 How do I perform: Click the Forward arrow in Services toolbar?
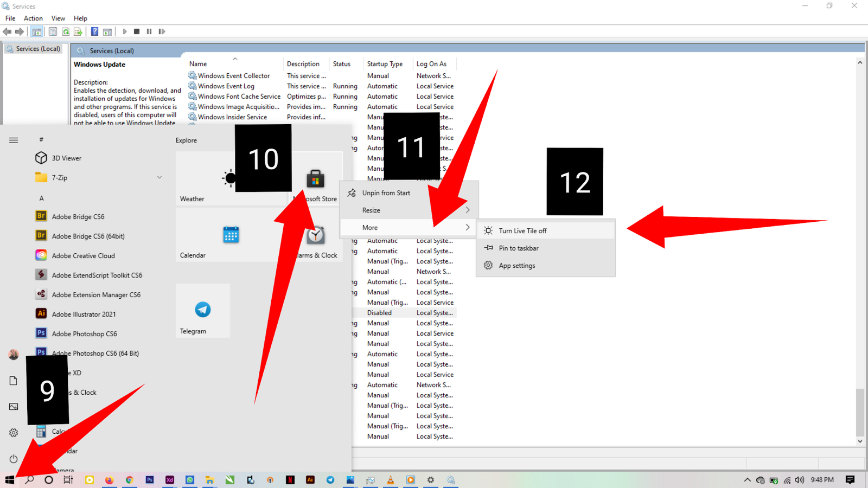[x=20, y=31]
